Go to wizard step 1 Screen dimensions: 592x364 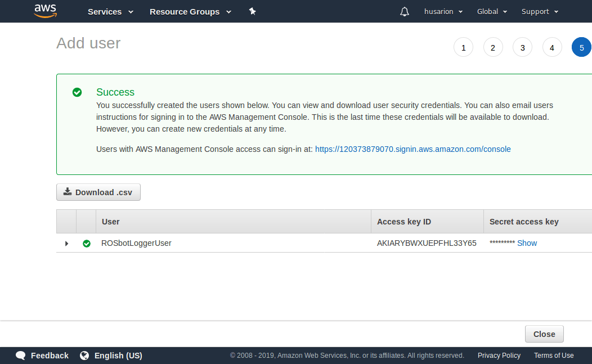(x=463, y=47)
